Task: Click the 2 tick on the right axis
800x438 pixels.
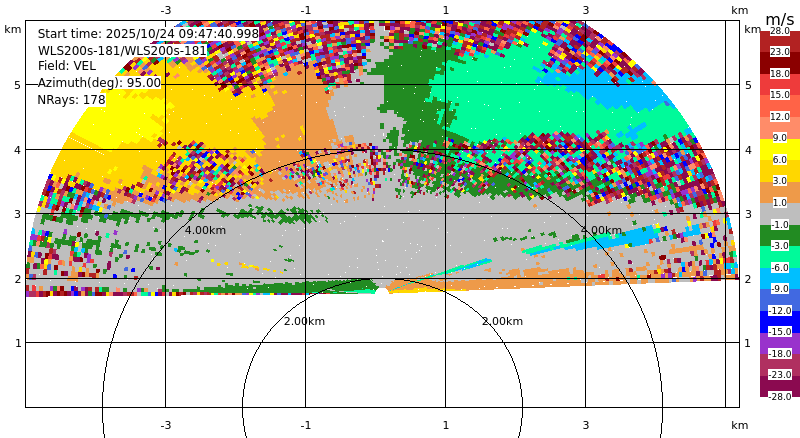Action: pyautogui.click(x=748, y=279)
